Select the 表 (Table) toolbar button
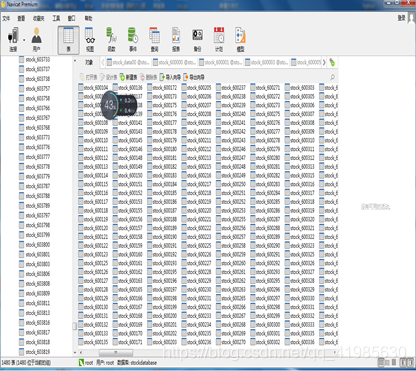The height and width of the screenshot is (371, 416). (x=68, y=40)
